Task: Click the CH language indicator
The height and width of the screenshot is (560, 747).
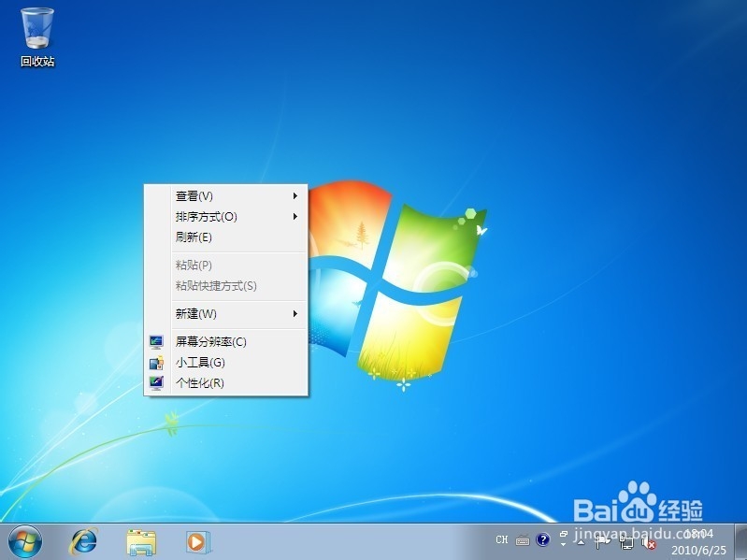Action: [502, 539]
